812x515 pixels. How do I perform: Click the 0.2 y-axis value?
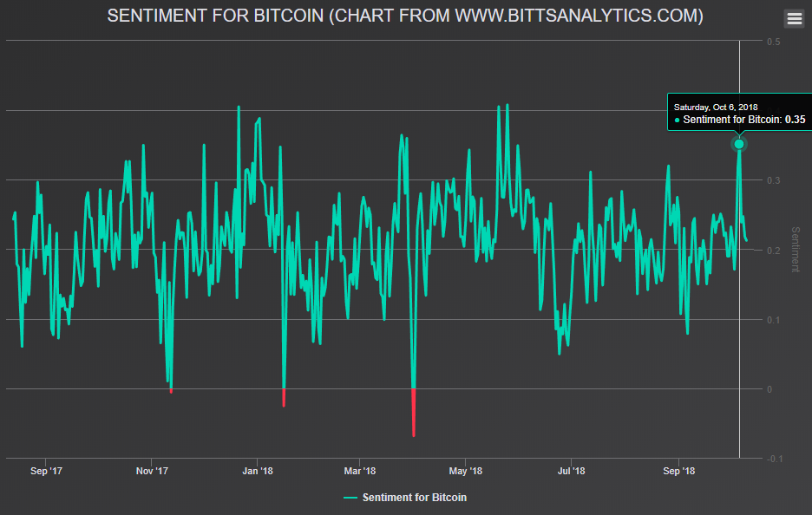coord(774,251)
